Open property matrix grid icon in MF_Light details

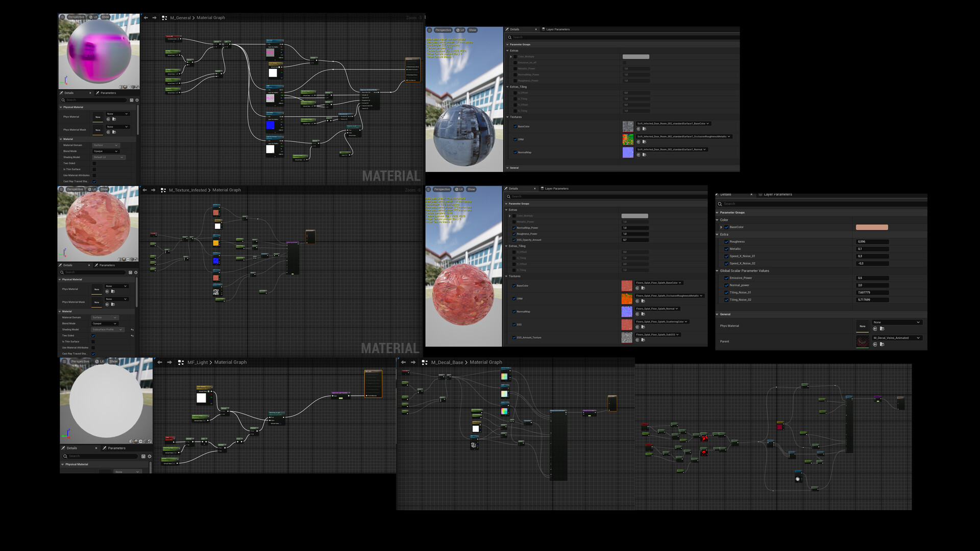pos(143,456)
